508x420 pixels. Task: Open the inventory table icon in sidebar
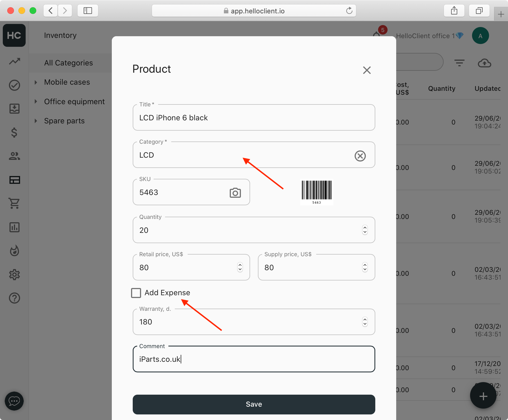pos(14,180)
